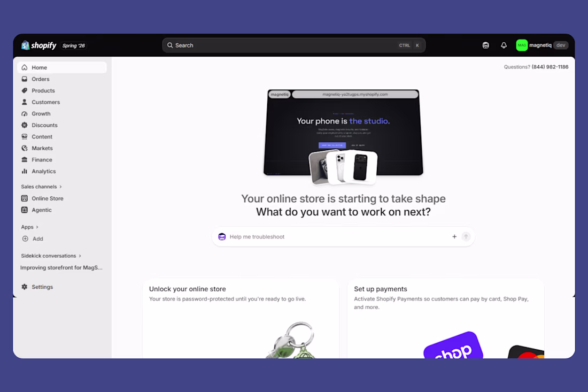Click the keys illustration on the unlock card
Viewport: 588px width, 392px height.
point(291,340)
